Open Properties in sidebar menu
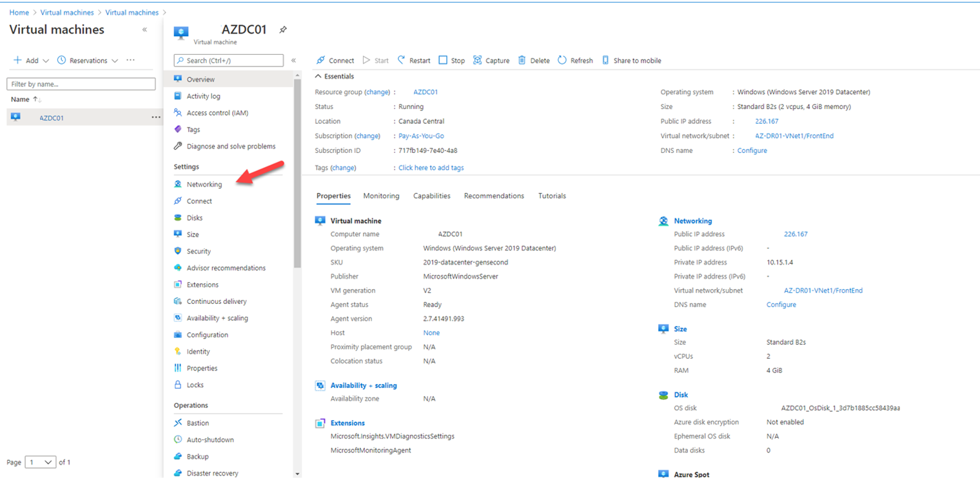980x493 pixels. [x=202, y=368]
